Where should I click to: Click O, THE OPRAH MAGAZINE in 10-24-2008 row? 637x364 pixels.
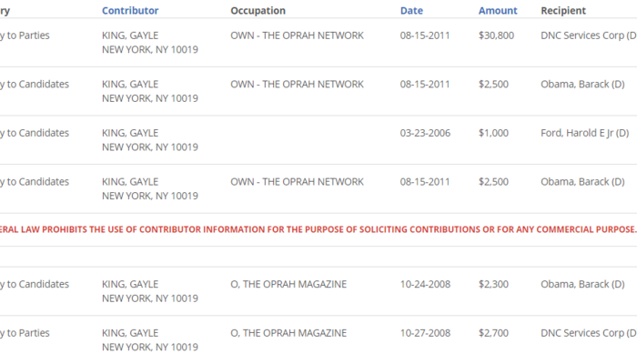[x=288, y=285]
